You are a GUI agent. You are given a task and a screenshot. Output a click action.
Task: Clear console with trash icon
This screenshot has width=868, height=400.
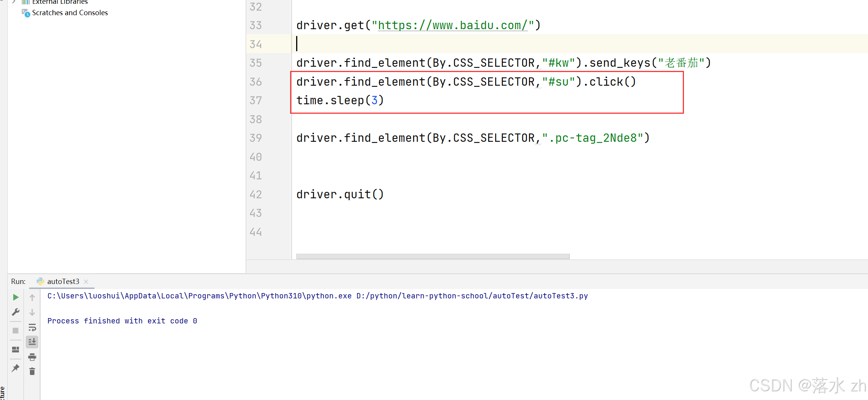point(32,372)
